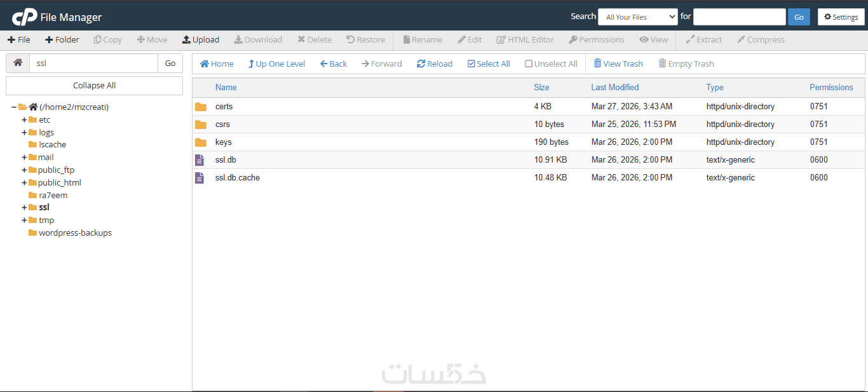Expand the public_ftp folder in tree
Viewport: 868px width, 392px height.
pyautogui.click(x=24, y=170)
